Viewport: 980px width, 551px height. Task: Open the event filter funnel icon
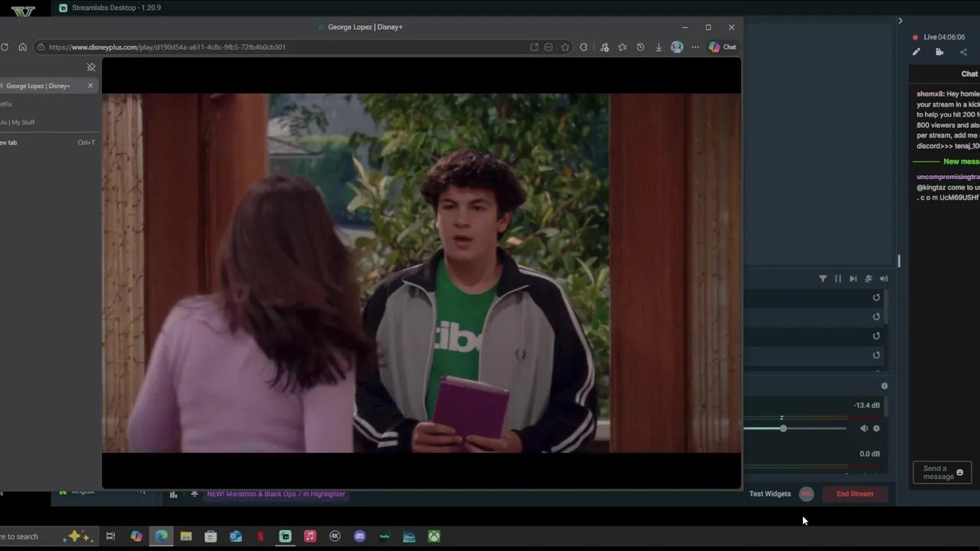[x=823, y=279]
